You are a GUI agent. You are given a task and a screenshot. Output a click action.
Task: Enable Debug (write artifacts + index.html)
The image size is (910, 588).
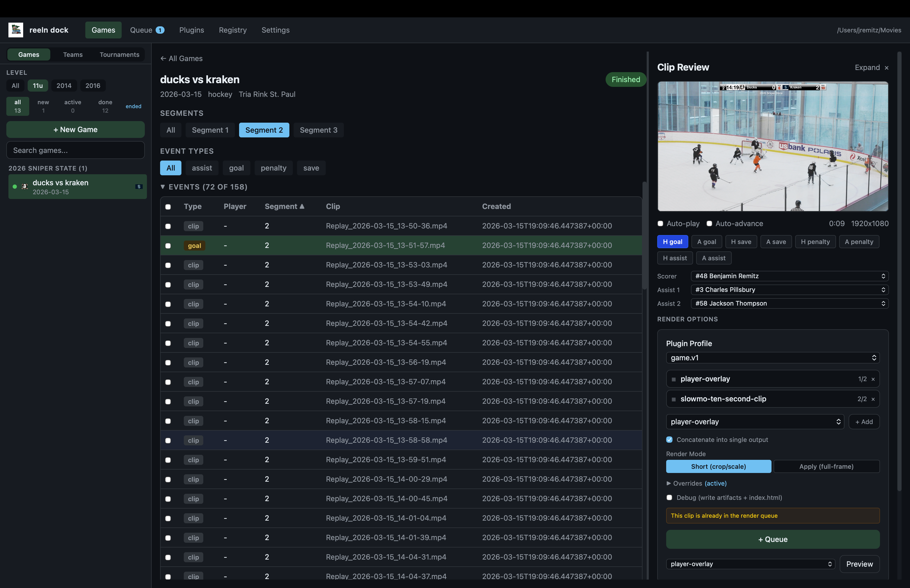[x=669, y=497]
